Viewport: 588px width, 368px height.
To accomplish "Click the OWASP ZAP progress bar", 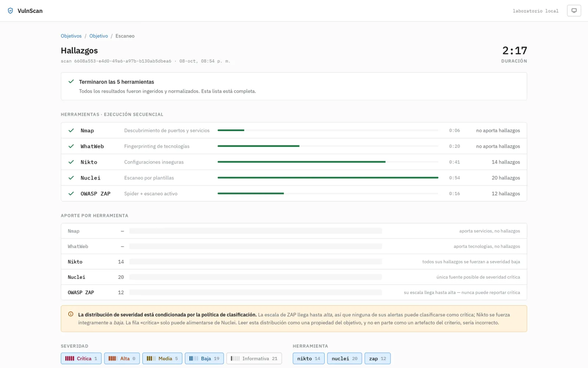I will tap(328, 194).
